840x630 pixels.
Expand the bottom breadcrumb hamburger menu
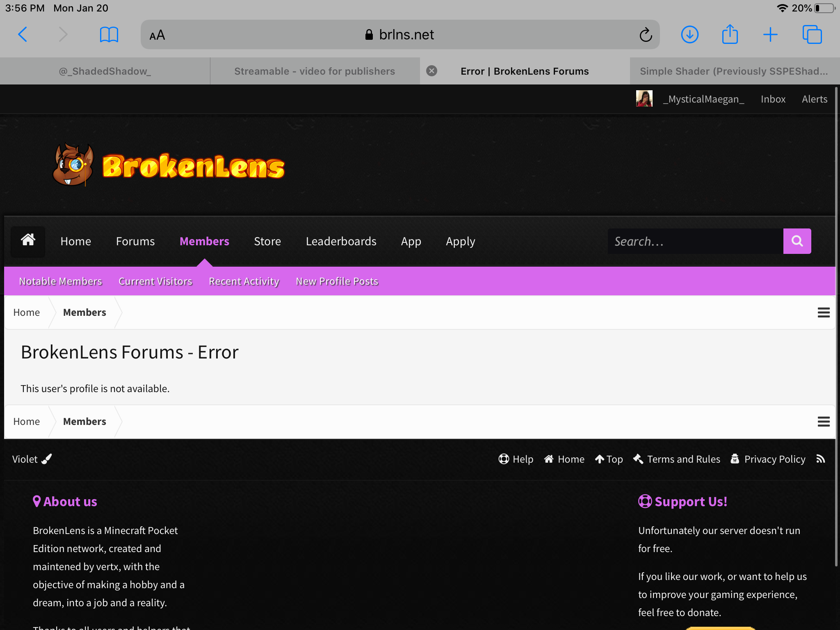(824, 422)
